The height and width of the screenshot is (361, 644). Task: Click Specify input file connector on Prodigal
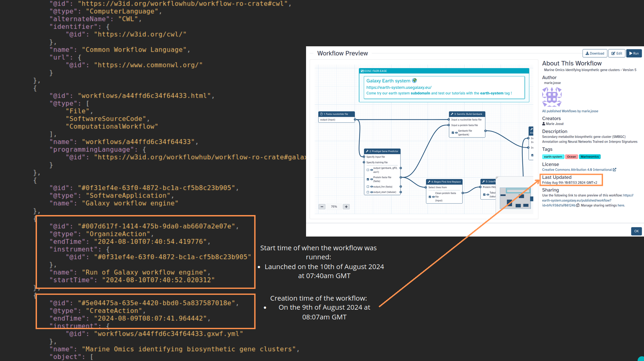click(x=364, y=157)
